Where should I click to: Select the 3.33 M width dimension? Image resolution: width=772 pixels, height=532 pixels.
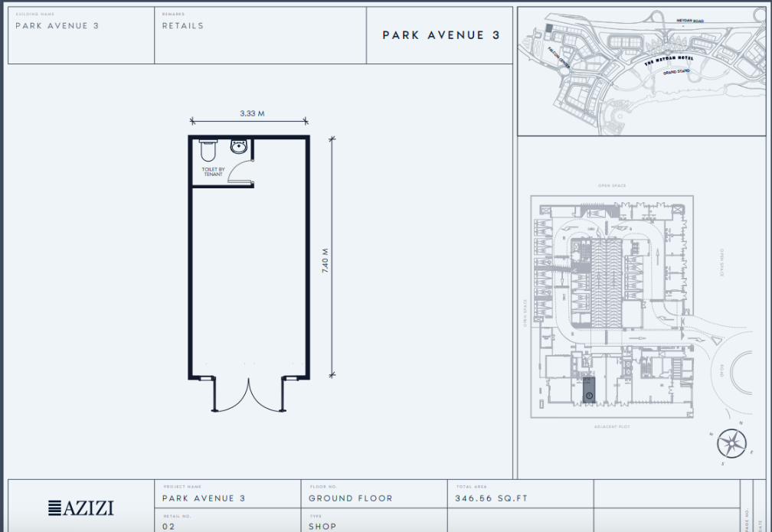tap(251, 113)
